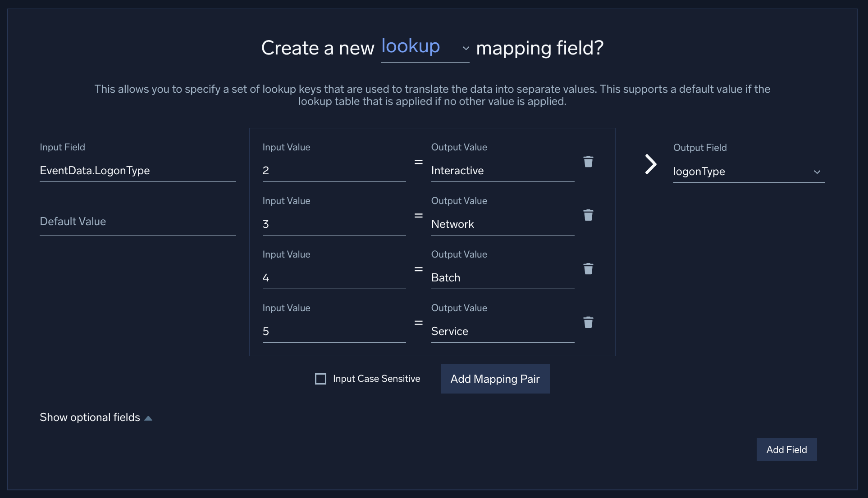The height and width of the screenshot is (498, 868).
Task: Edit the Output Value showing Service
Action: [502, 331]
